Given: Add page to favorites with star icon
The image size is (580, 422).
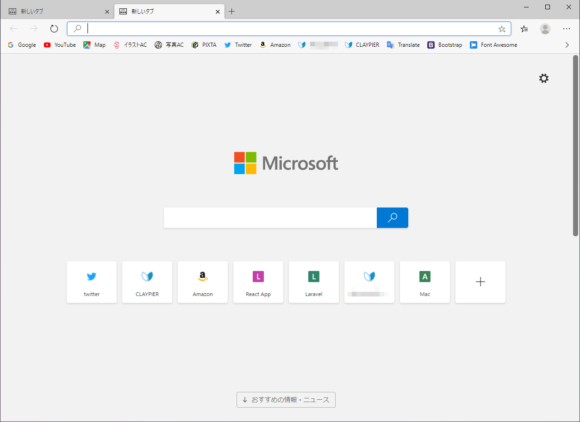Looking at the screenshot, I should coord(502,29).
